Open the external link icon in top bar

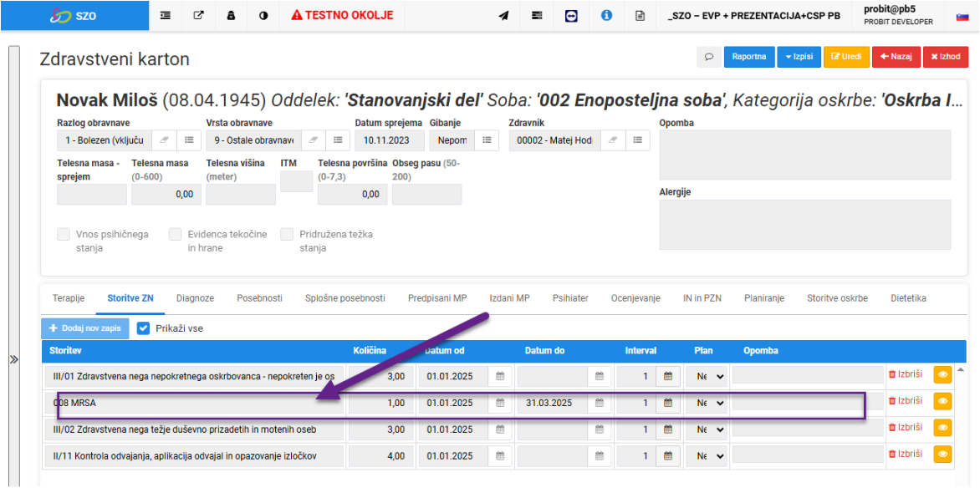coord(198,16)
